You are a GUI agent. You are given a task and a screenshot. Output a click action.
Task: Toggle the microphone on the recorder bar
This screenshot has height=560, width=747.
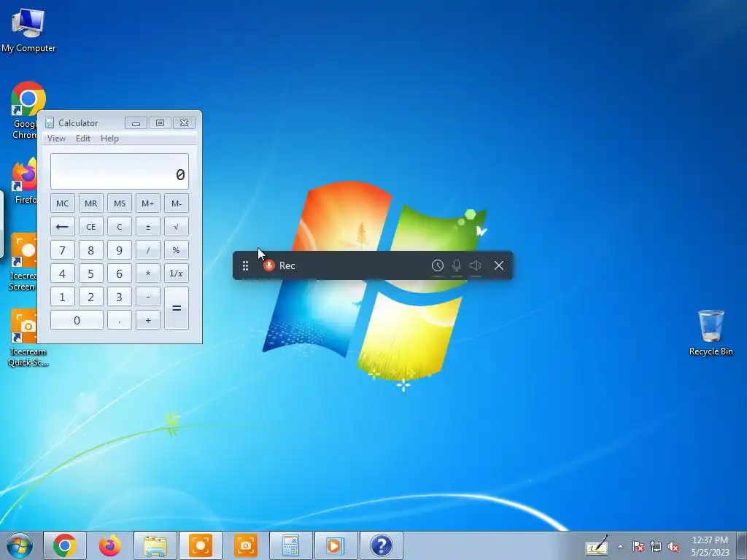tap(457, 265)
